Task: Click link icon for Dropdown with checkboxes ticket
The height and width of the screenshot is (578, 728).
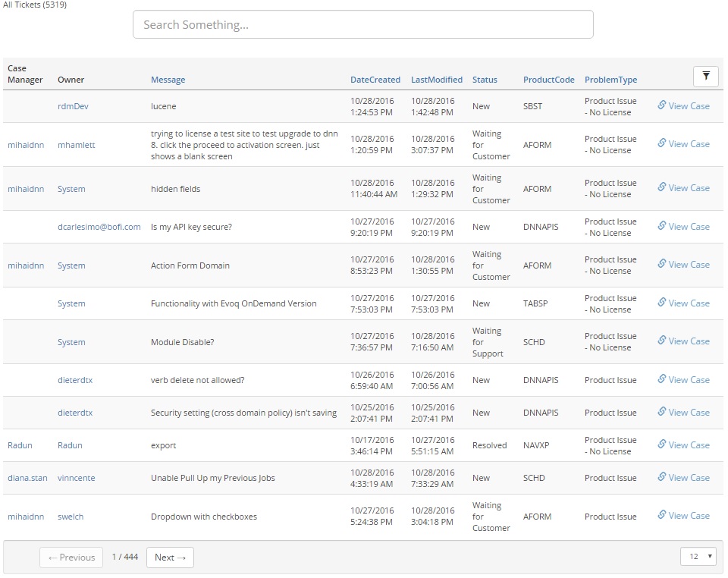Action: (661, 516)
